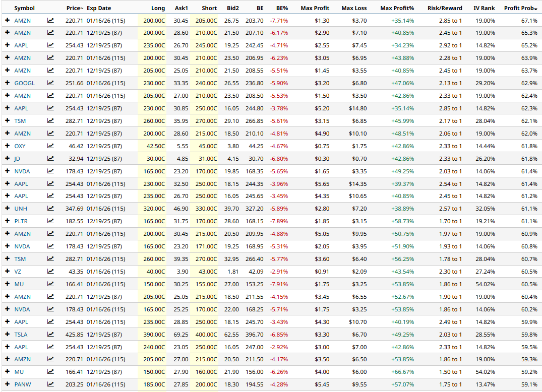Image resolution: width=542 pixels, height=392 pixels.
Task: Expand the TSLA row with plus sign
Action: (7, 334)
